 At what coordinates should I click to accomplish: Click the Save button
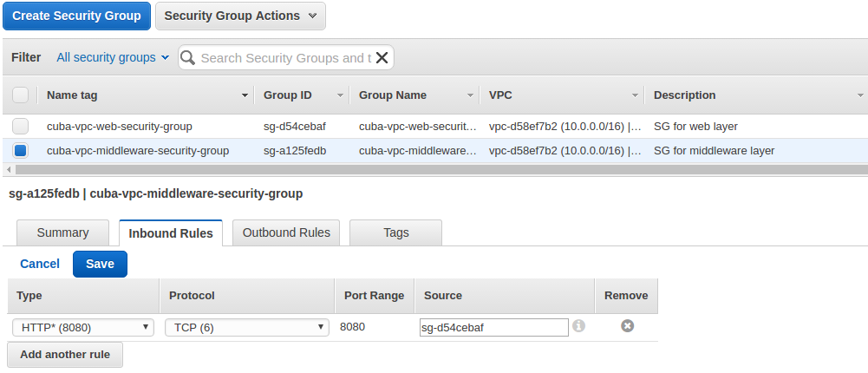100,264
